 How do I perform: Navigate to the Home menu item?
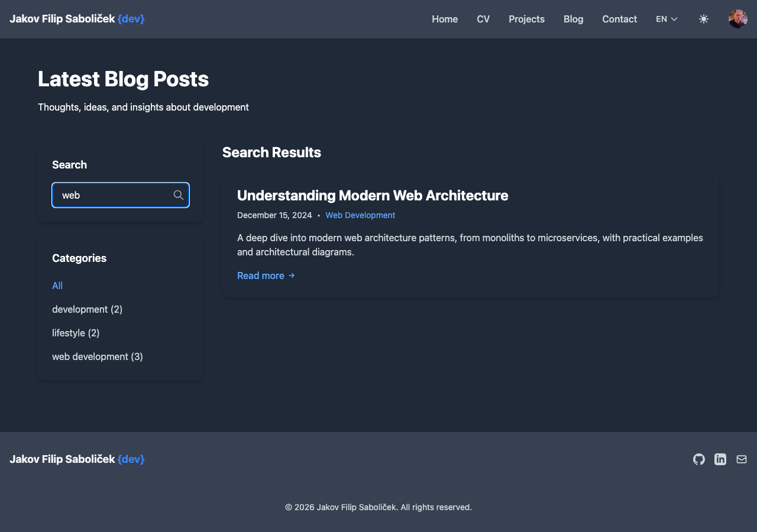pyautogui.click(x=445, y=19)
